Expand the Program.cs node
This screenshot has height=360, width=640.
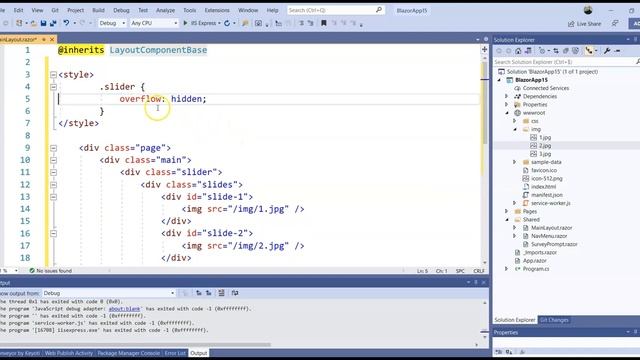pyautogui.click(x=507, y=269)
